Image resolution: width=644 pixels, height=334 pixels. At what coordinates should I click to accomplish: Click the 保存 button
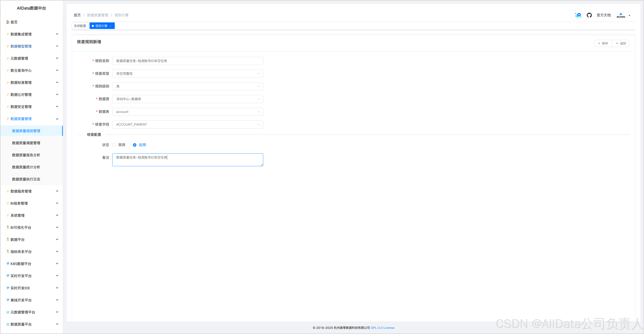[603, 44]
